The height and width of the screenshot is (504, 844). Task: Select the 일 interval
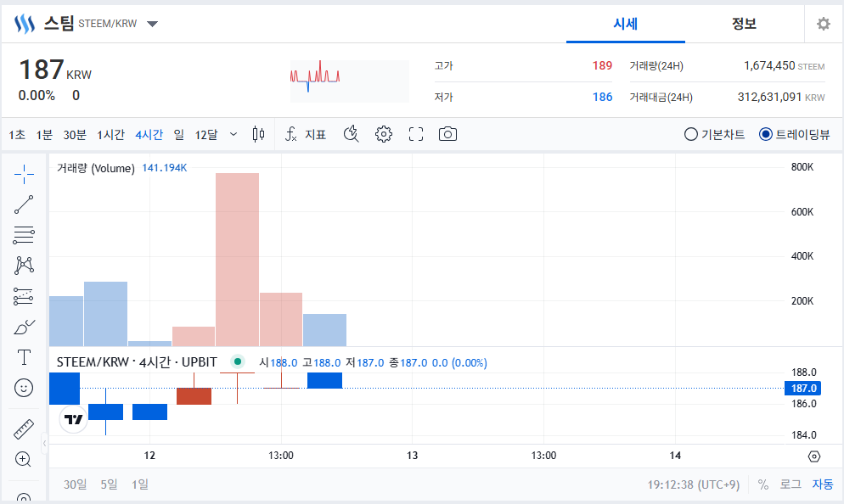click(x=178, y=134)
